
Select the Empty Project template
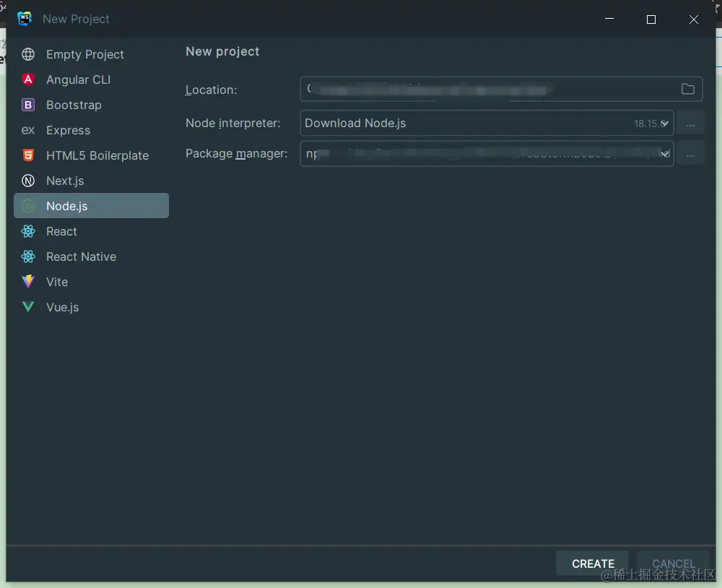tap(91, 54)
